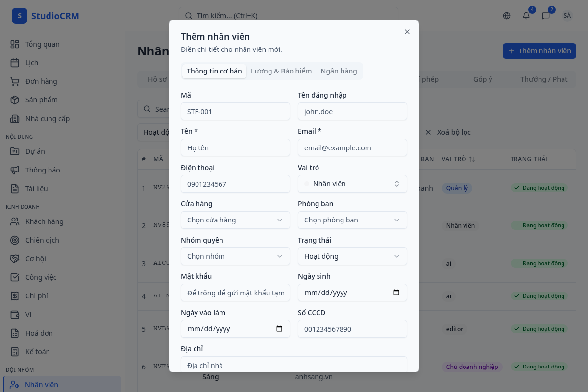Open the messages chat icon
The height and width of the screenshot is (392, 588).
click(546, 16)
